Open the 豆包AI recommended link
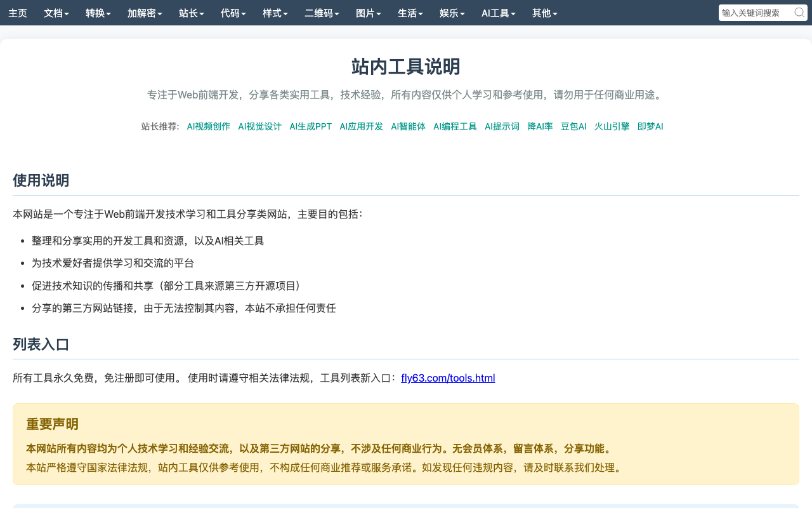812x508 pixels. [573, 126]
